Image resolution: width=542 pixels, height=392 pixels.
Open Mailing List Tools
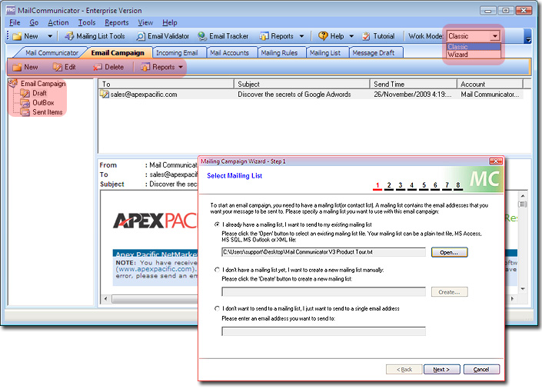(x=95, y=36)
